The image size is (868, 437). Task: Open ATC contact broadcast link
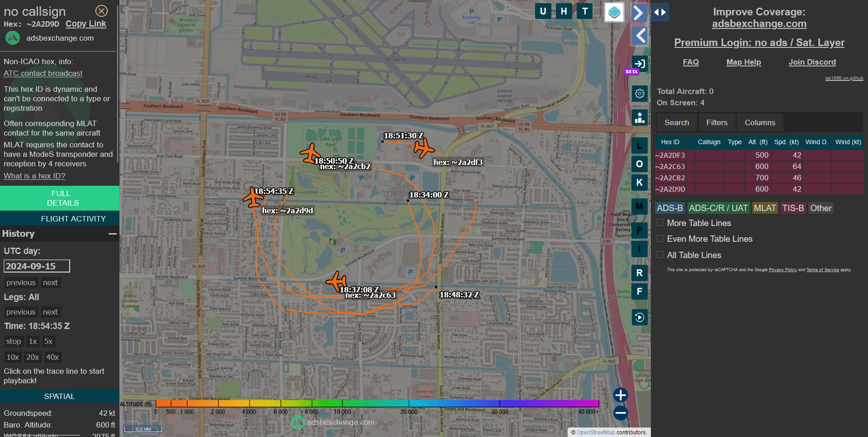43,73
